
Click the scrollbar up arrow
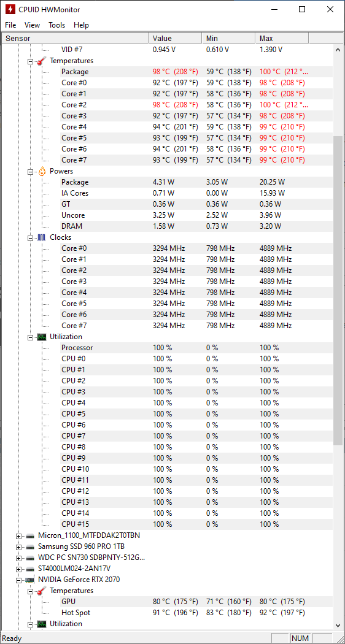click(338, 48)
